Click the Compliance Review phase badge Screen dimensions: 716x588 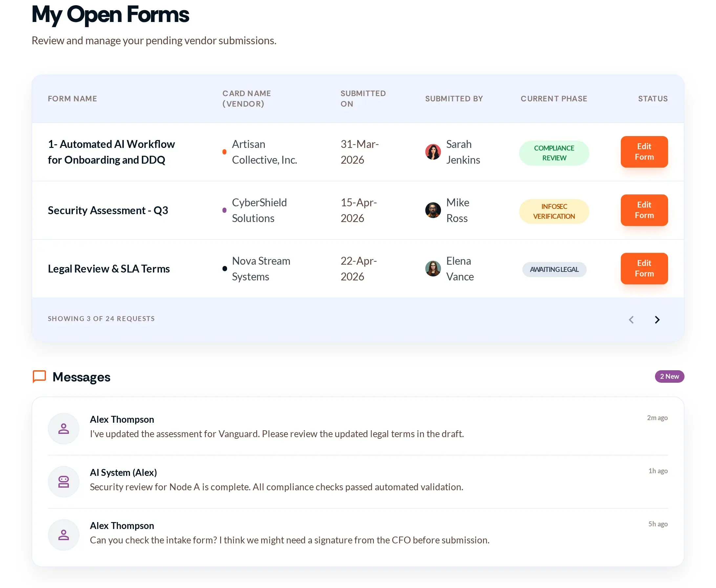click(x=554, y=153)
